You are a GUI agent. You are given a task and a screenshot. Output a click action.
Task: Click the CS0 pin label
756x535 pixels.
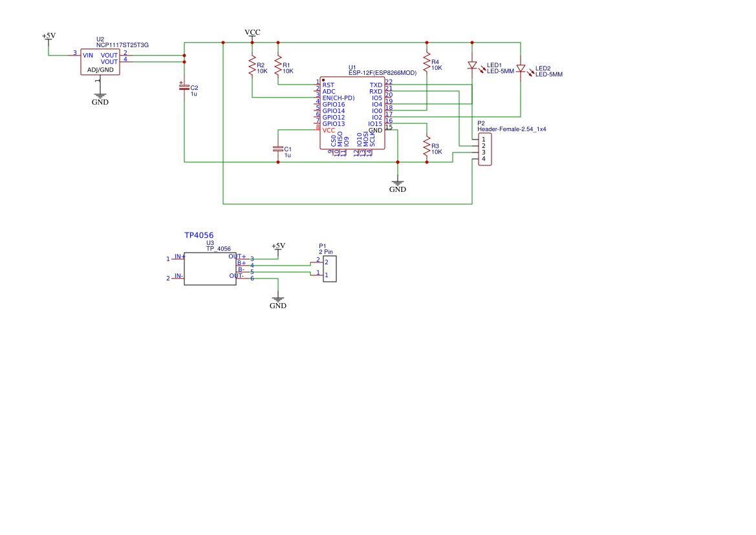pos(334,141)
